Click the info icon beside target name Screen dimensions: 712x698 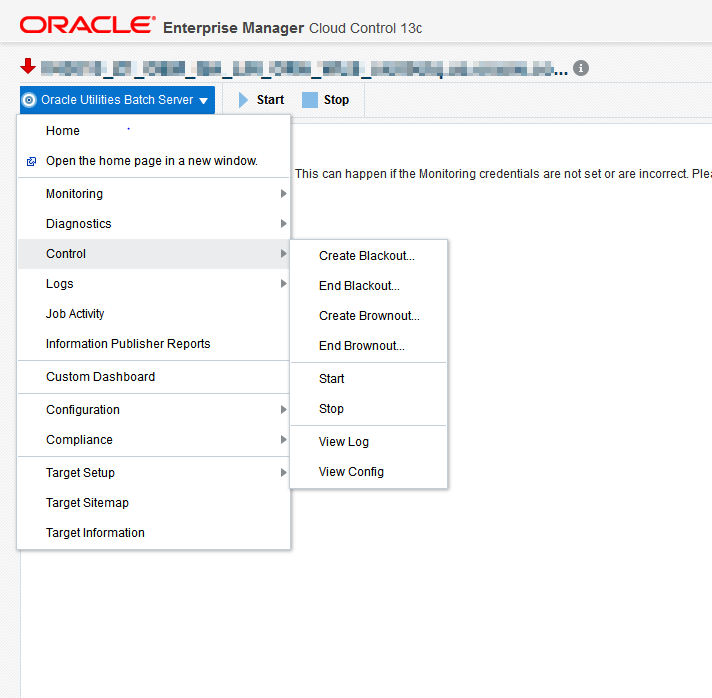(581, 68)
